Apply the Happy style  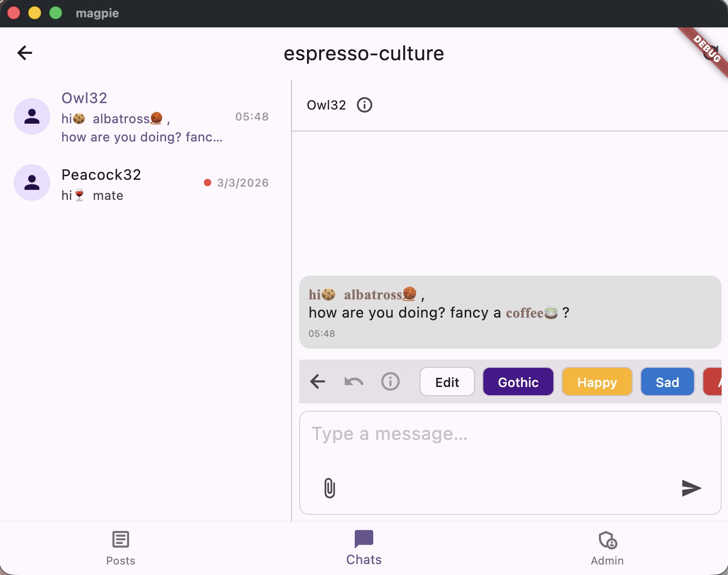(x=597, y=382)
